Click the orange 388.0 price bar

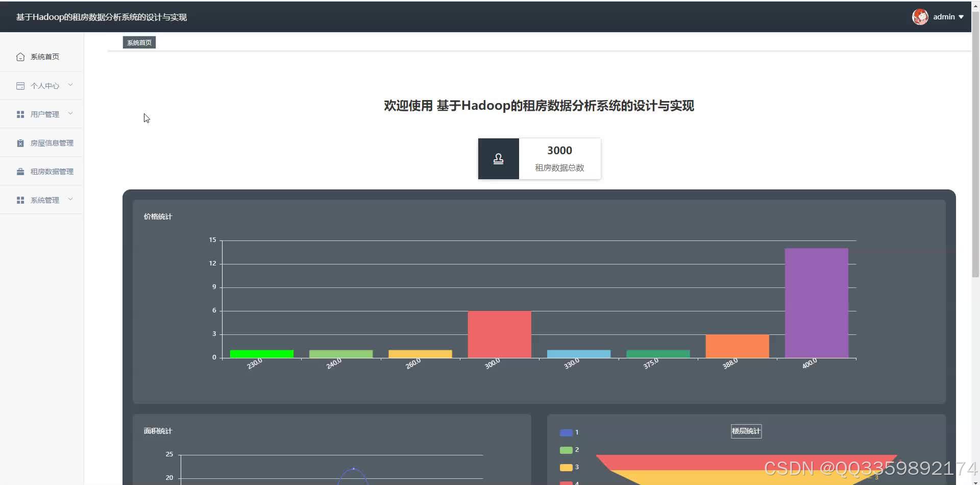pyautogui.click(x=737, y=346)
